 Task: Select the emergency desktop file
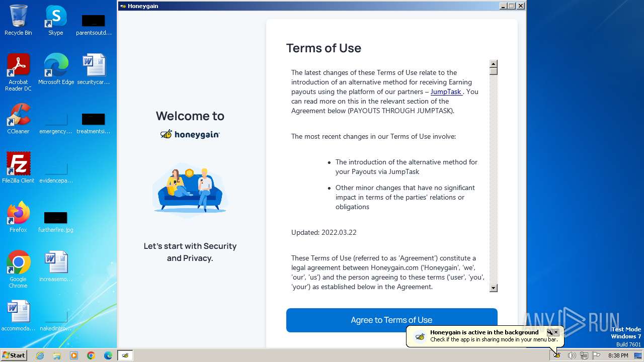click(x=56, y=123)
